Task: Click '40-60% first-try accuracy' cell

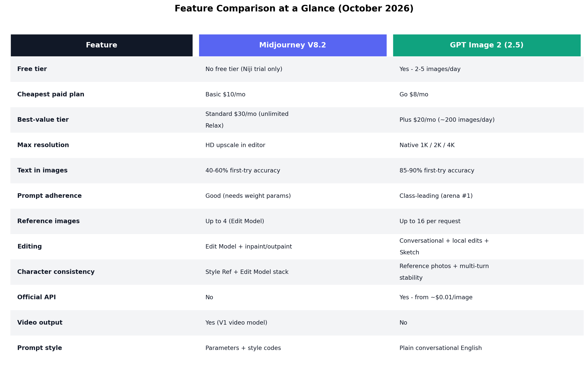Action: click(243, 171)
